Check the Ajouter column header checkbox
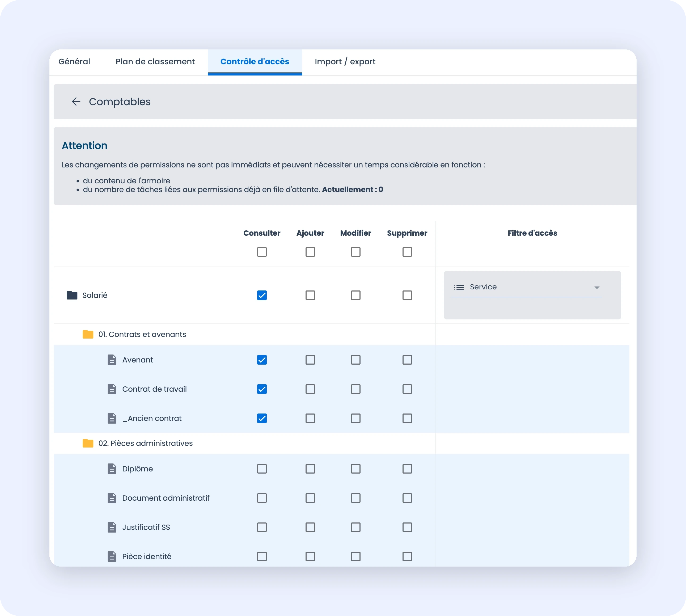Viewport: 686px width, 616px height. [310, 252]
